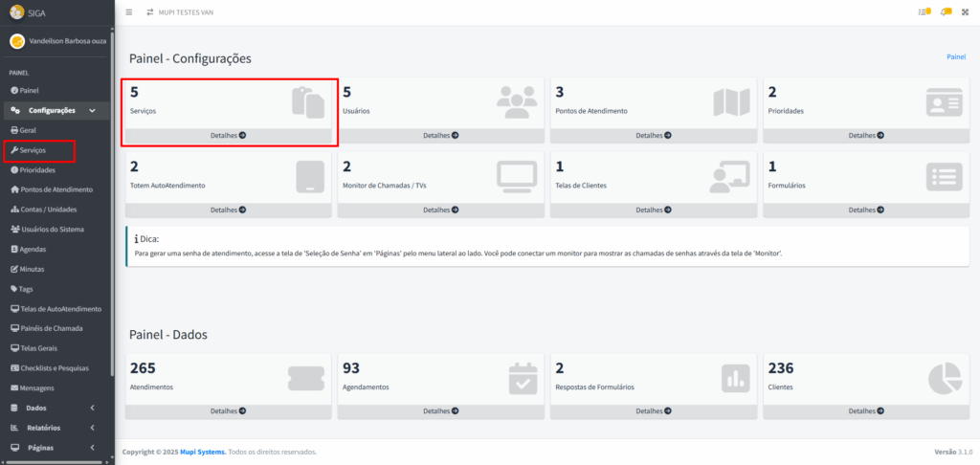
Task: Click the SIGA logo icon
Action: click(16, 12)
